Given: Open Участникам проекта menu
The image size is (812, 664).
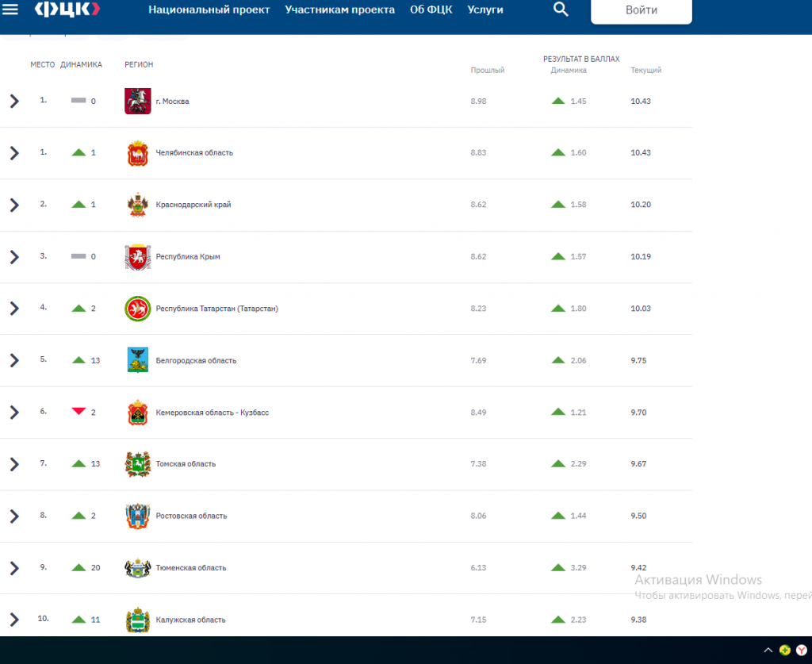Looking at the screenshot, I should click(339, 10).
